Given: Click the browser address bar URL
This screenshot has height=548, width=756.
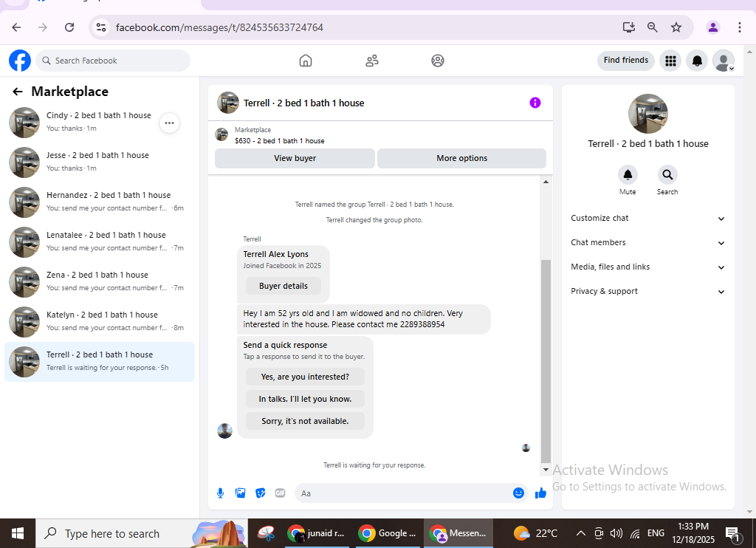Looking at the screenshot, I should coord(219,27).
